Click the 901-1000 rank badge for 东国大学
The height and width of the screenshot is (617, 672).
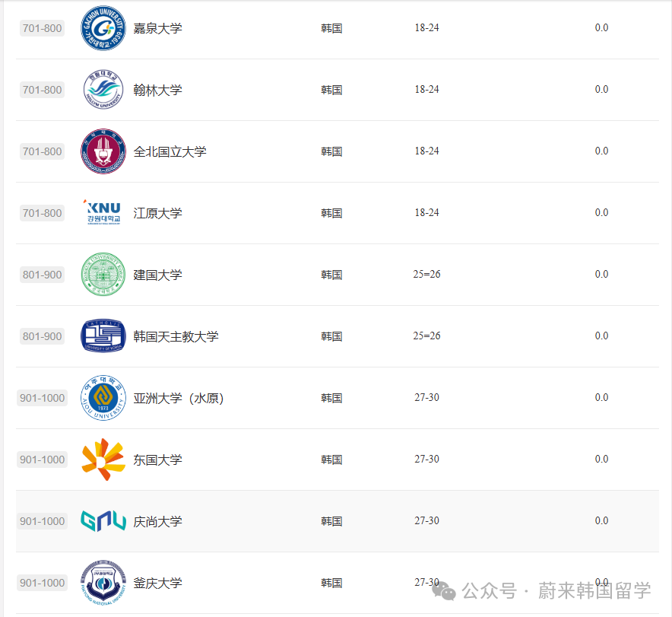42,460
